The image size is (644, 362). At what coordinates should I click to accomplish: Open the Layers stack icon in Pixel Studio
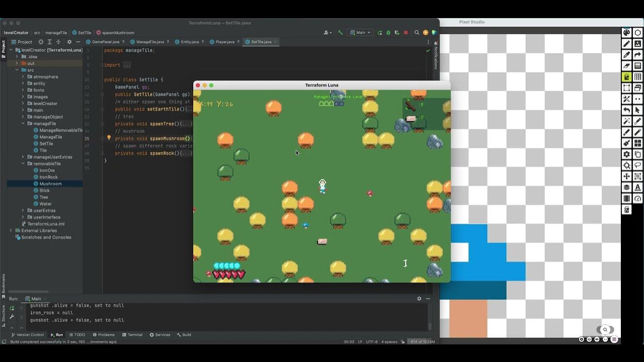click(626, 188)
